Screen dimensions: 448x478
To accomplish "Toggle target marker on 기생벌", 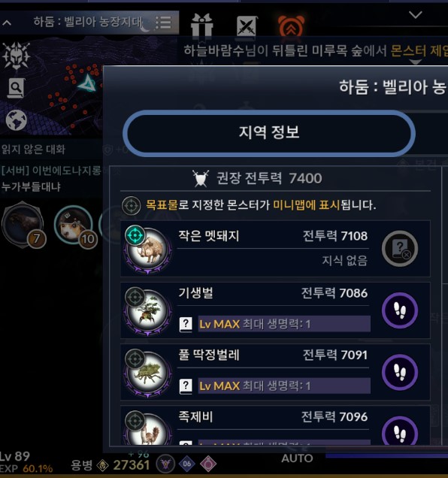I will tap(135, 297).
